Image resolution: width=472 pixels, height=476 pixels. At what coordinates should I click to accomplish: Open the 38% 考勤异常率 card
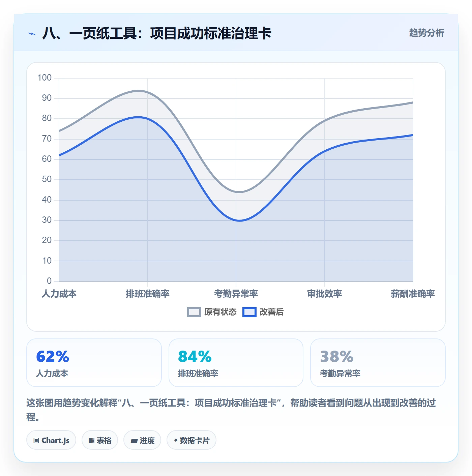click(x=378, y=363)
